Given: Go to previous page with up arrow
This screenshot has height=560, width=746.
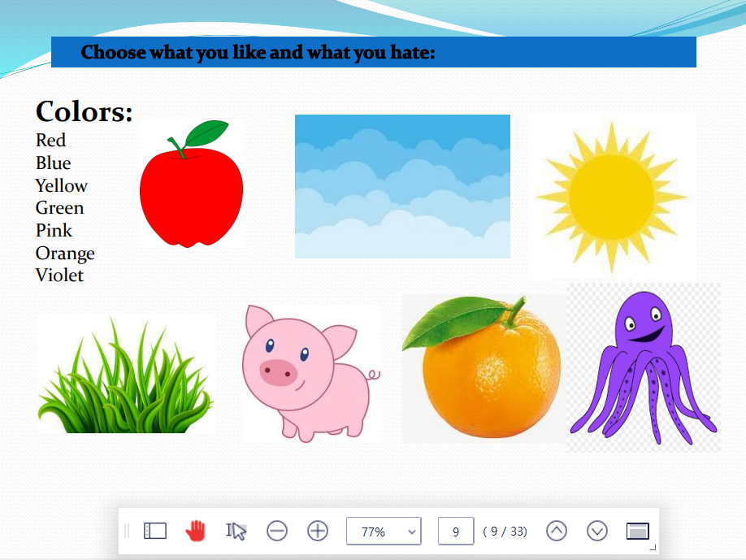Looking at the screenshot, I should click(557, 531).
